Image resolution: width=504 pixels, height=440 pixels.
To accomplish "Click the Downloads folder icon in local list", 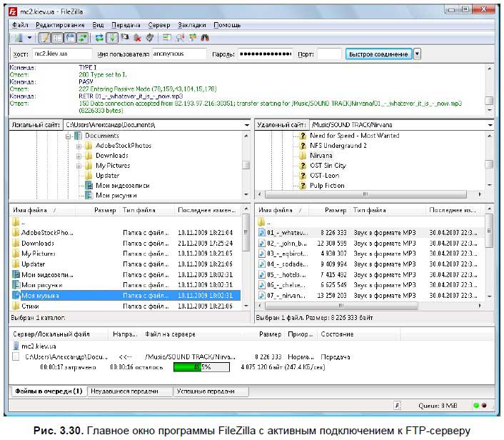I will click(x=16, y=243).
